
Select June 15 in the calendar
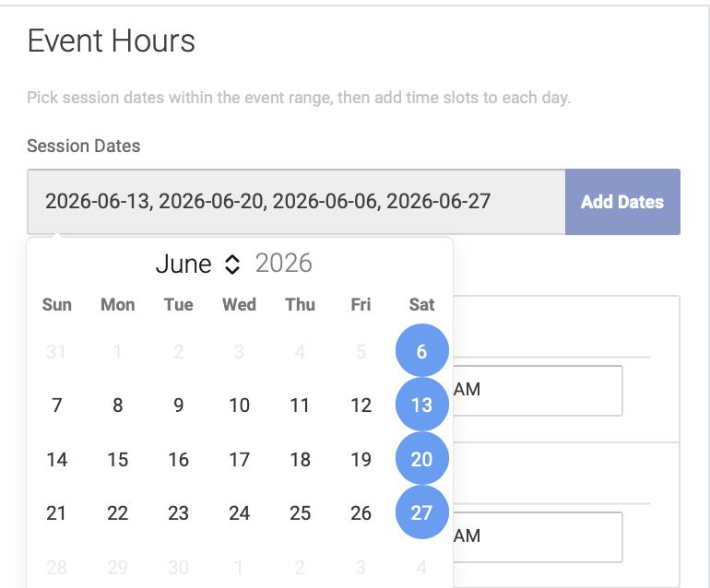pyautogui.click(x=117, y=459)
